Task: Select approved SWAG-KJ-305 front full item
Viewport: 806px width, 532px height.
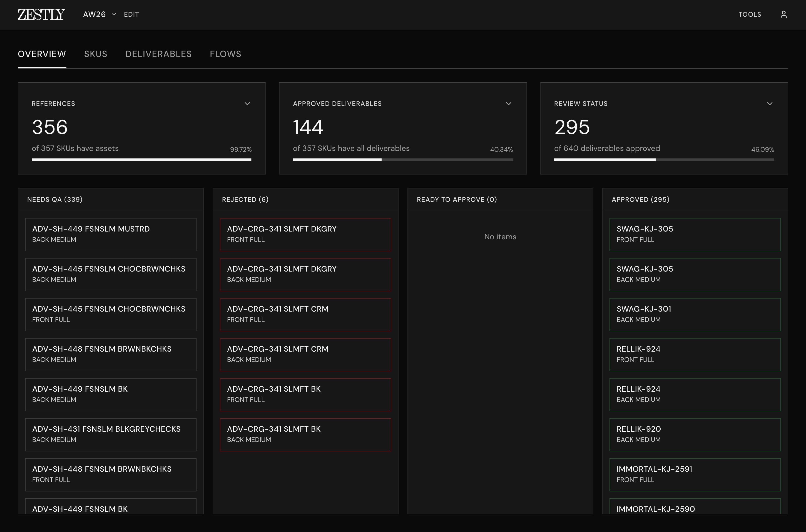Action: (695, 234)
